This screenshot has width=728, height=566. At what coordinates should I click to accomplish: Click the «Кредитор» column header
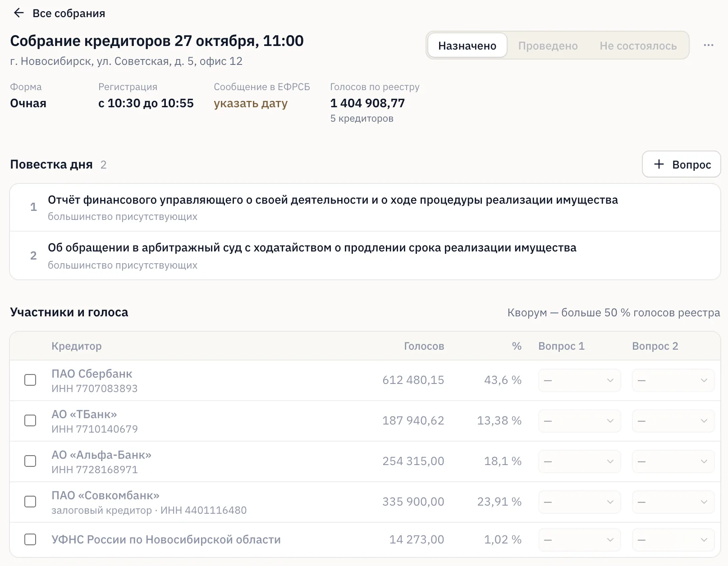pyautogui.click(x=76, y=346)
